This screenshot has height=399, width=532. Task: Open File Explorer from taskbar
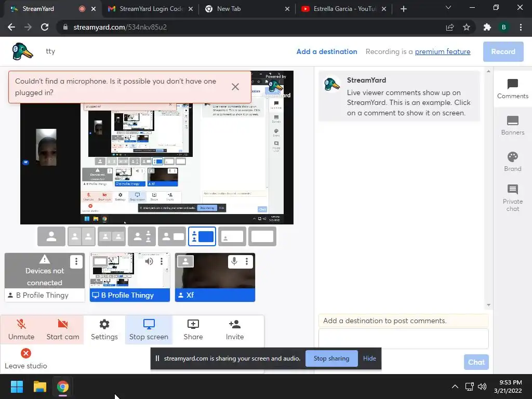[39, 387]
